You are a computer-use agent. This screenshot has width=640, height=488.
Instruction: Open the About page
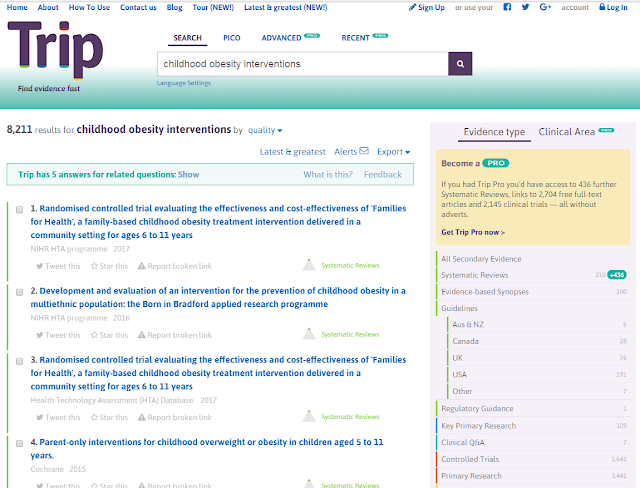[x=48, y=7]
